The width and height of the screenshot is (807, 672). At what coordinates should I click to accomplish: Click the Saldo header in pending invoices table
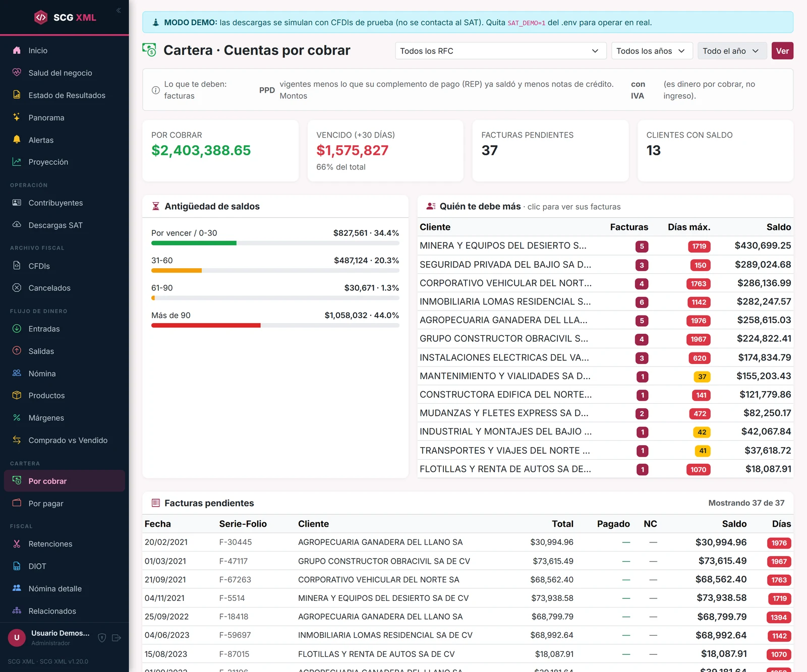[734, 524]
